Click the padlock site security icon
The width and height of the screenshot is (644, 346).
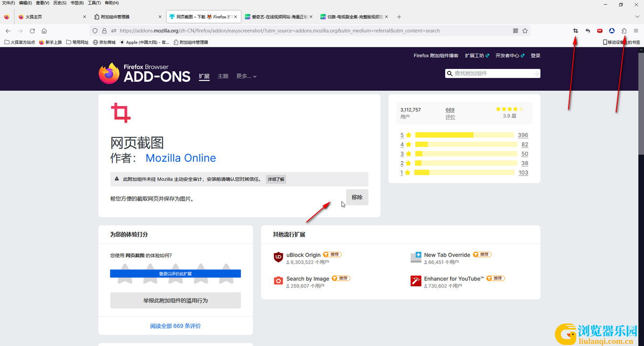tap(104, 31)
